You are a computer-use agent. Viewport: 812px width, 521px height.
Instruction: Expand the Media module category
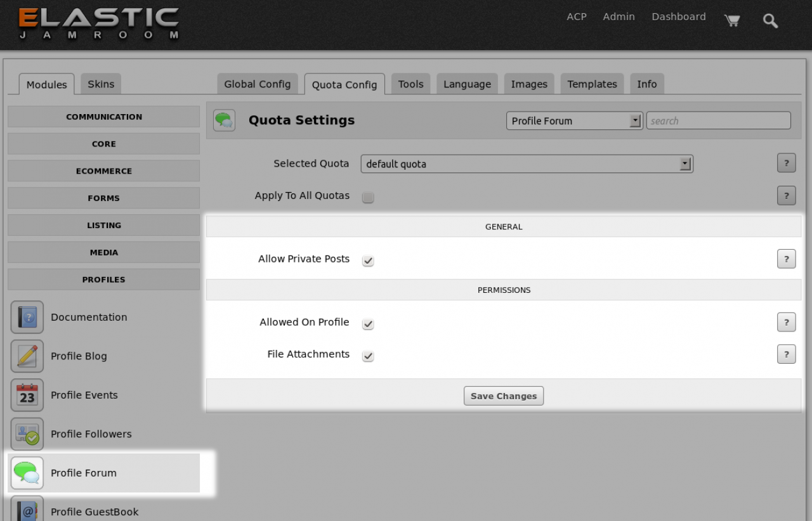104,252
